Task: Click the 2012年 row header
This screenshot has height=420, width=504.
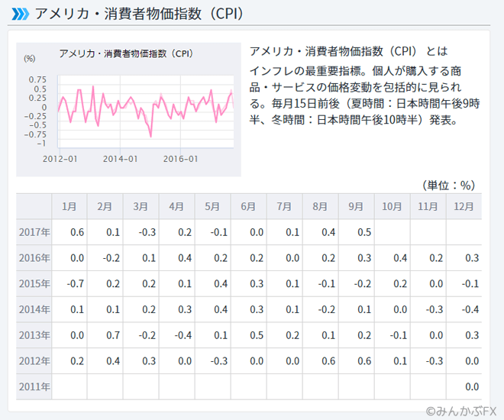Action: [34, 361]
